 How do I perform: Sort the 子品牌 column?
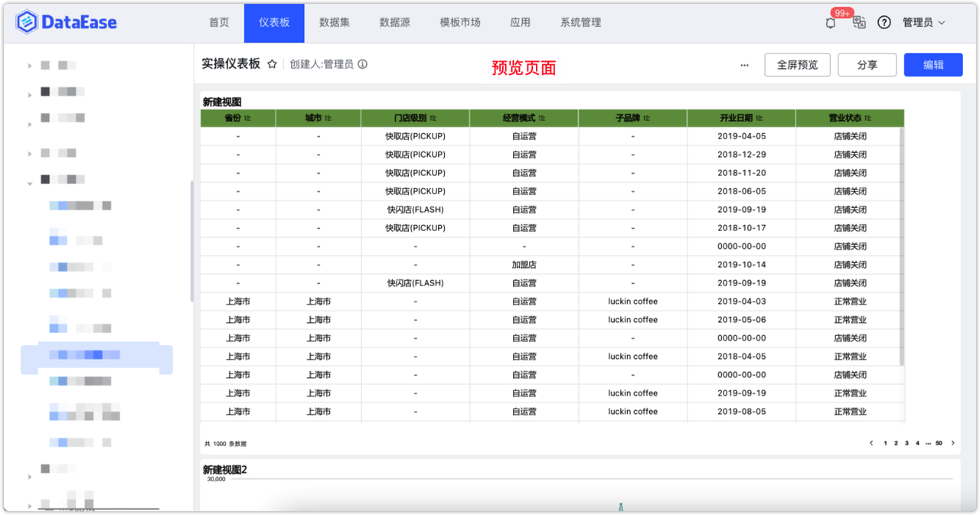pos(646,119)
